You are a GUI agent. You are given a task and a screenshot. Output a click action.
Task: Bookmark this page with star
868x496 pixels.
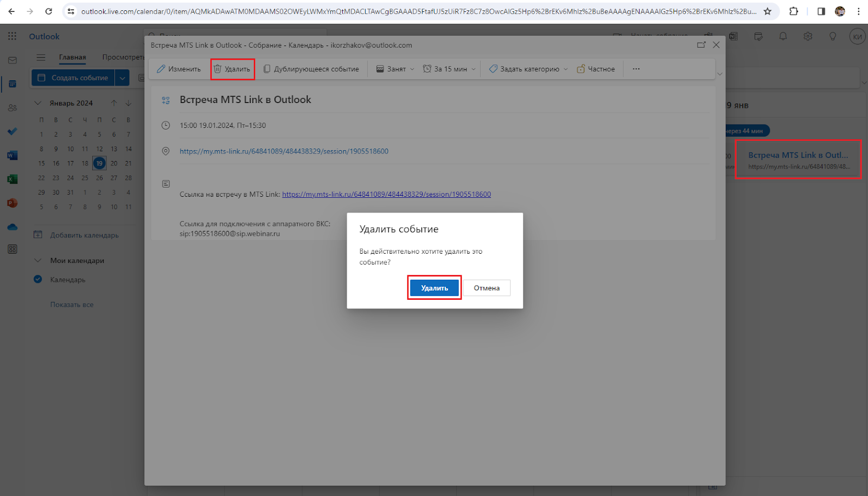[768, 11]
